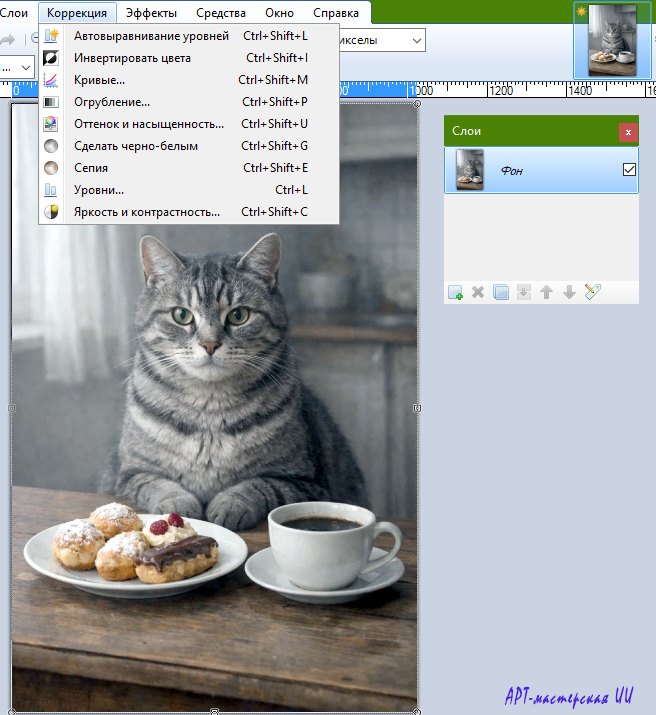Click the Invert colors icon in menu
Image resolution: width=656 pixels, height=715 pixels.
point(51,58)
